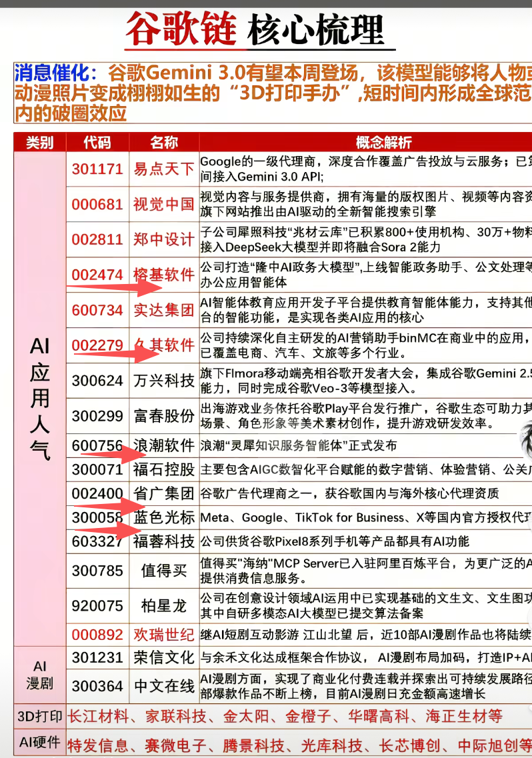Select the 名称 column header
The height and width of the screenshot is (758, 532).
pyautogui.click(x=164, y=143)
